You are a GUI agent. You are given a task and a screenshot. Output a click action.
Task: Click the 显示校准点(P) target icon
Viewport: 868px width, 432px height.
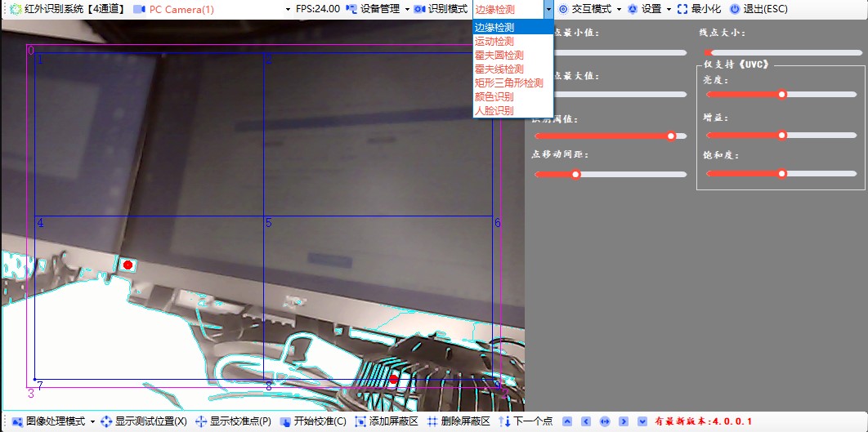coord(201,421)
